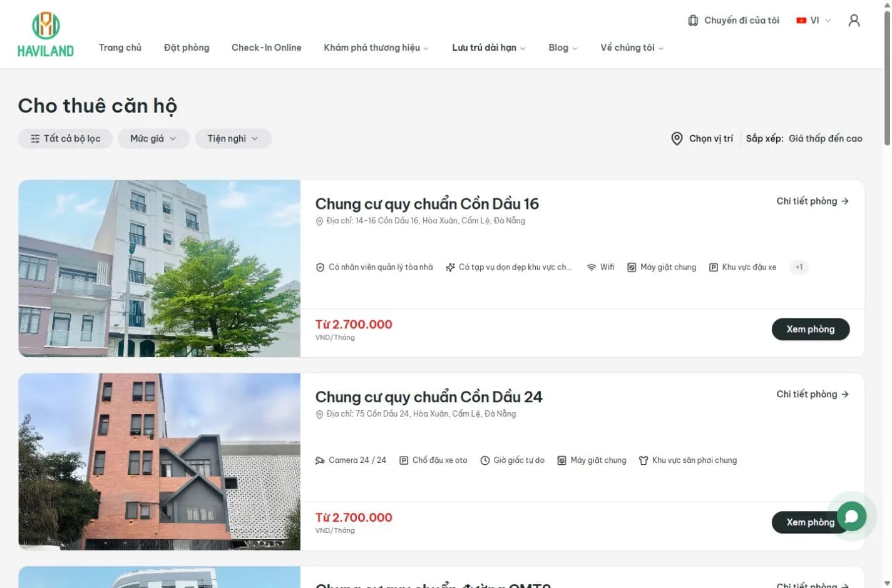Click Xem phòng for Cồn Dầu 24
Image resolution: width=892 pixels, height=588 pixels.
[x=811, y=522]
